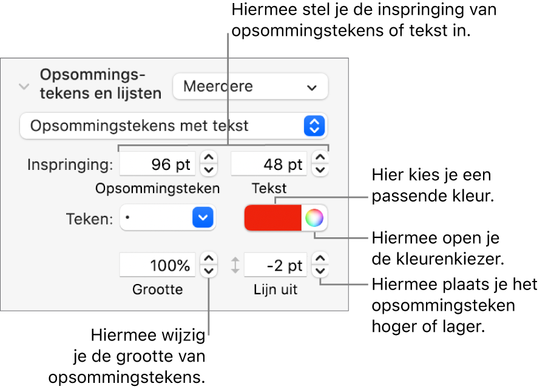Click the red bullet color swatch
551x392 pixels.
(272, 217)
